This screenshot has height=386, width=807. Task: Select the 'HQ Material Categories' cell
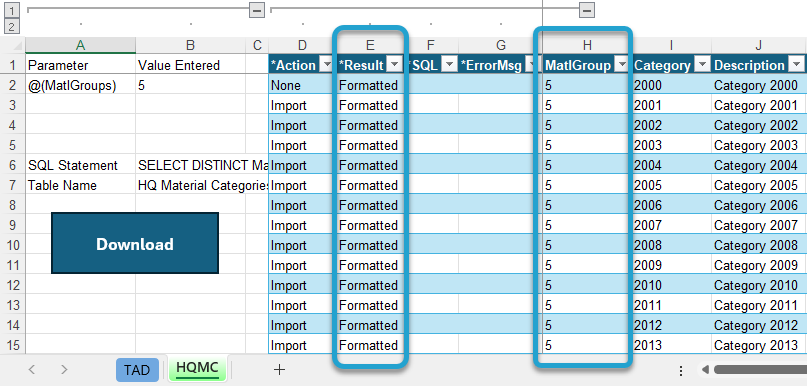(202, 185)
